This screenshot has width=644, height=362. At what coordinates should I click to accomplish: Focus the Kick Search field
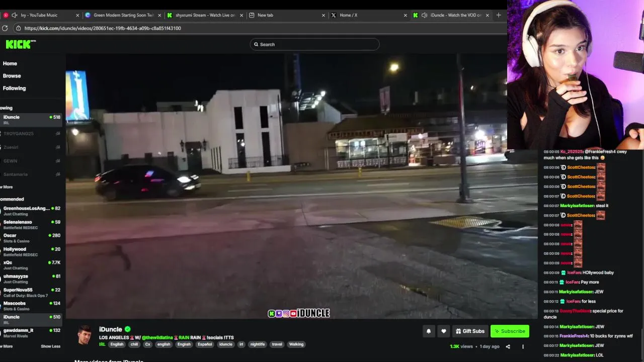(314, 44)
